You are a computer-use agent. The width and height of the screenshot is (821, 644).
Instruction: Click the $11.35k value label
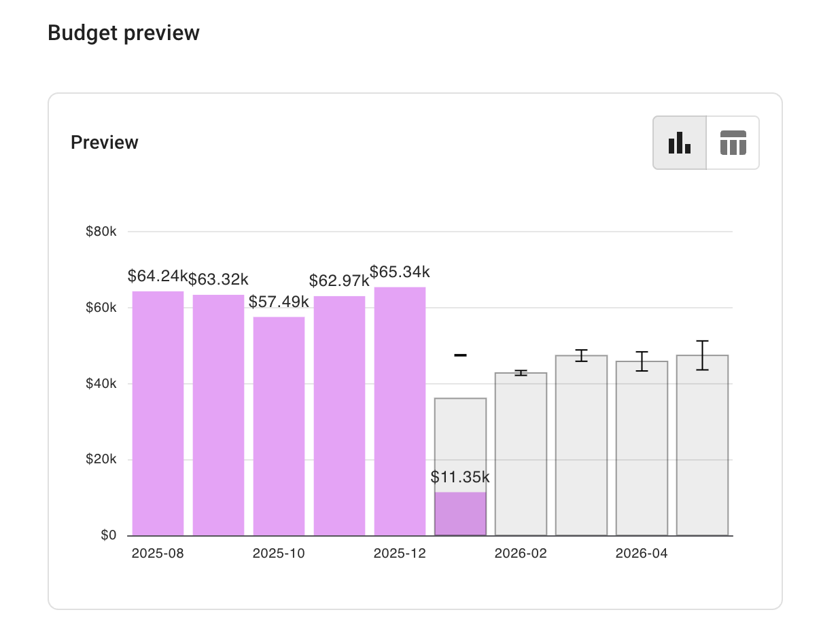pyautogui.click(x=461, y=478)
